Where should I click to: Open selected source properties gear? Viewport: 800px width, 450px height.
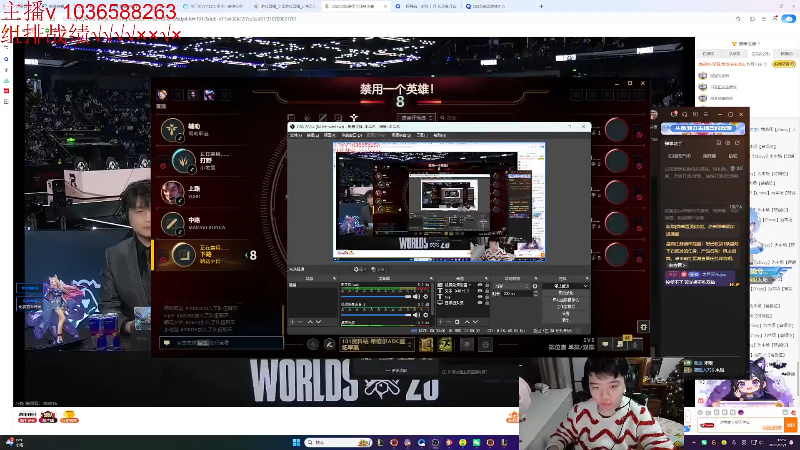pyautogui.click(x=457, y=322)
